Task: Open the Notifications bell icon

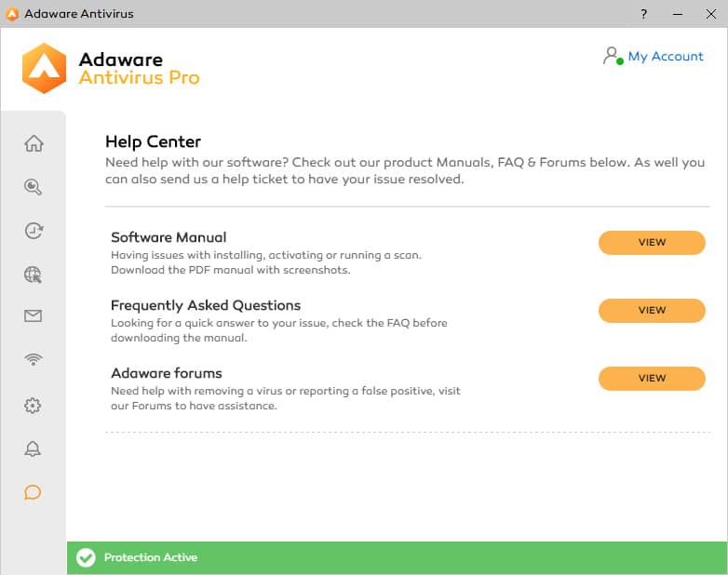Action: (33, 448)
